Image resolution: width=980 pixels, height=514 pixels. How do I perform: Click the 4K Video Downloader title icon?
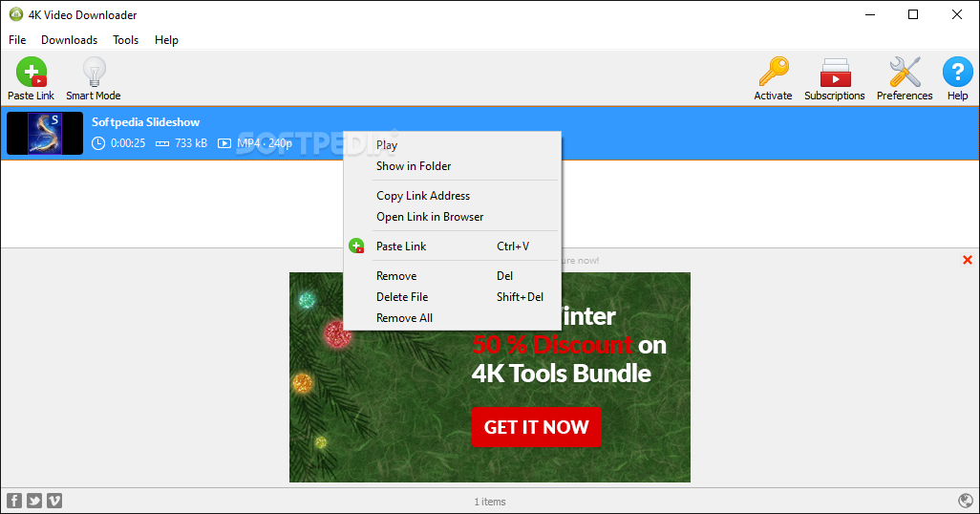(15, 14)
